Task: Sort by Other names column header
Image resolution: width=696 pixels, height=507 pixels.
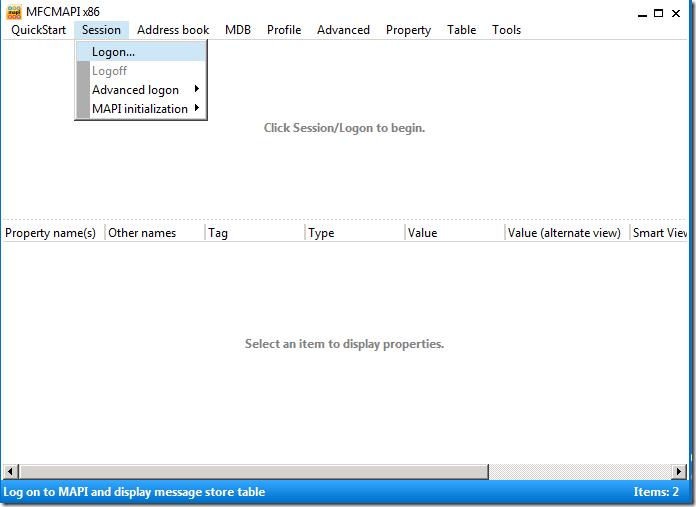Action: 155,233
